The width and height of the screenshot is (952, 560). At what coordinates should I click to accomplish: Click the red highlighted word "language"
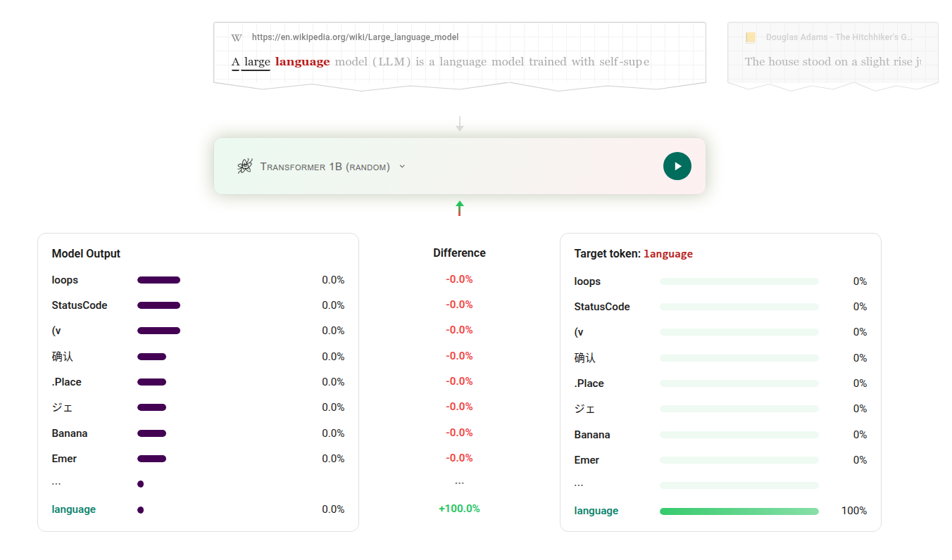click(x=302, y=62)
